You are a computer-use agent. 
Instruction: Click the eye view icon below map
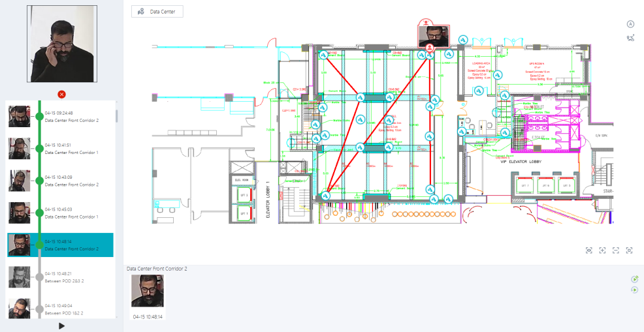[589, 250]
